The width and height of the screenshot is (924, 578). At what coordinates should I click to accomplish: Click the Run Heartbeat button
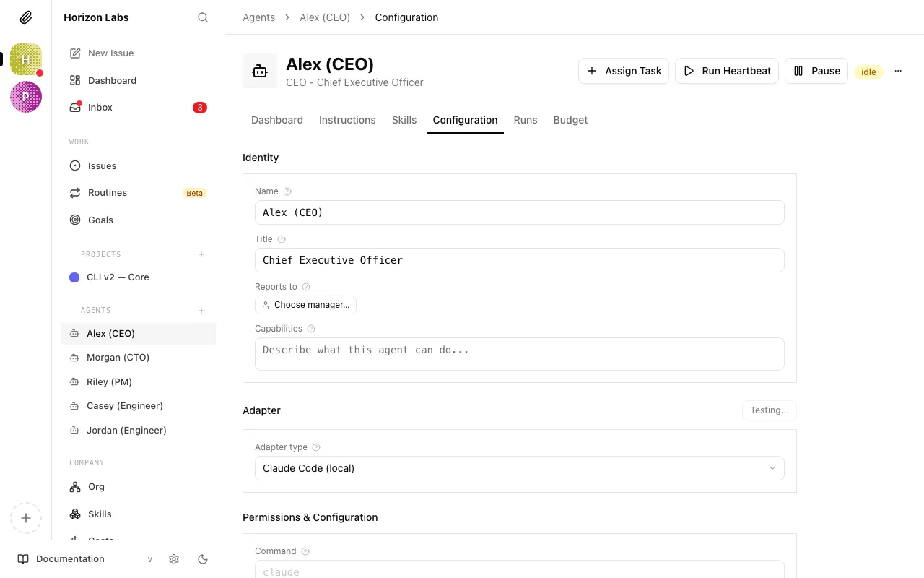[727, 71]
